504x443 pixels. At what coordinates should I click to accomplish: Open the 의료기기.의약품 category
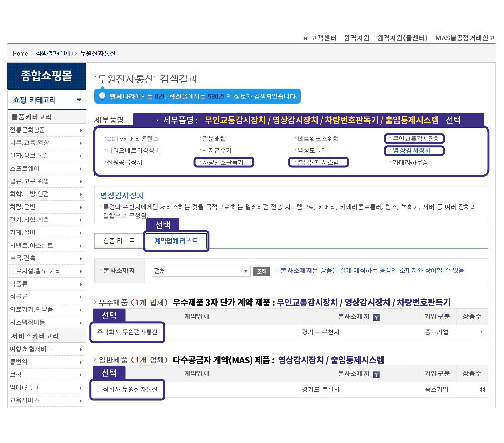(47, 309)
